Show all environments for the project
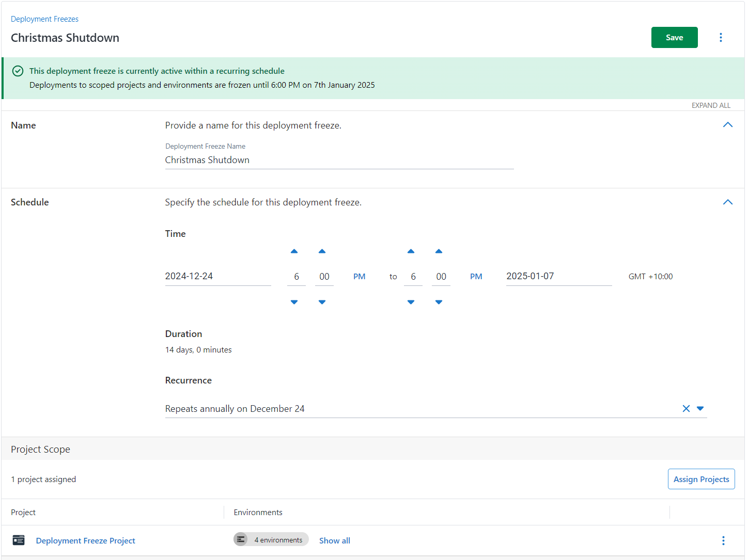The height and width of the screenshot is (560, 748). pyautogui.click(x=334, y=540)
